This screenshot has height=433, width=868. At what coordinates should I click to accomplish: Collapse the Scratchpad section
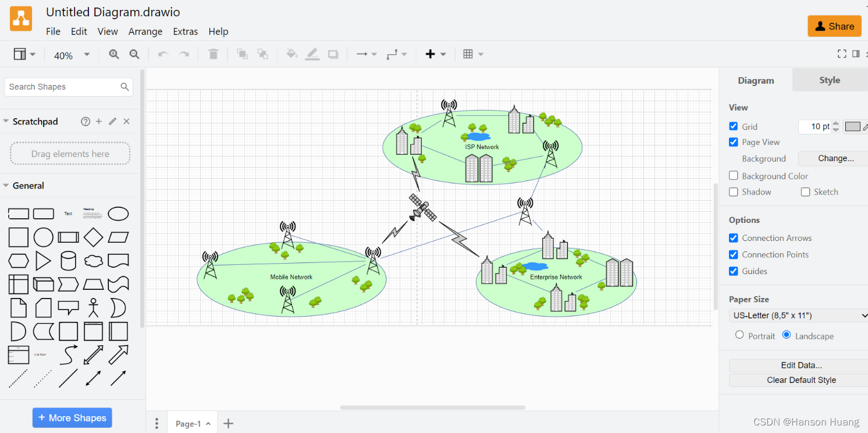pyautogui.click(x=6, y=121)
